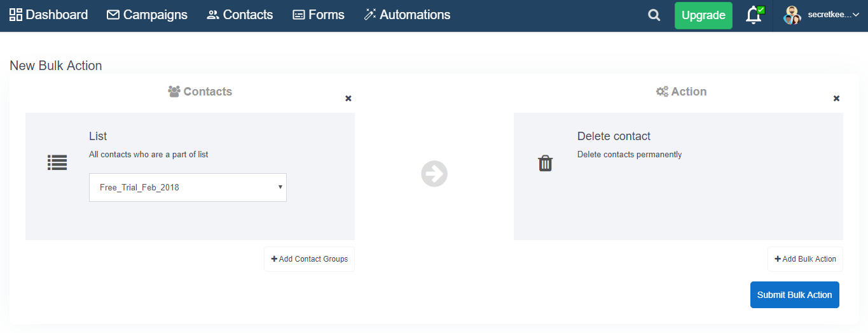This screenshot has height=333, width=868.
Task: Remove the Delete contact action with X
Action: pos(836,99)
